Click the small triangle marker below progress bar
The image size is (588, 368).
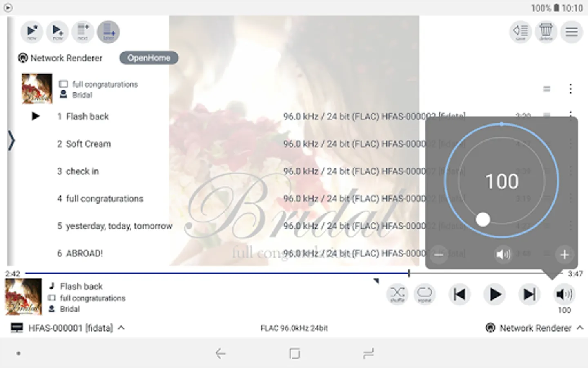tap(376, 281)
